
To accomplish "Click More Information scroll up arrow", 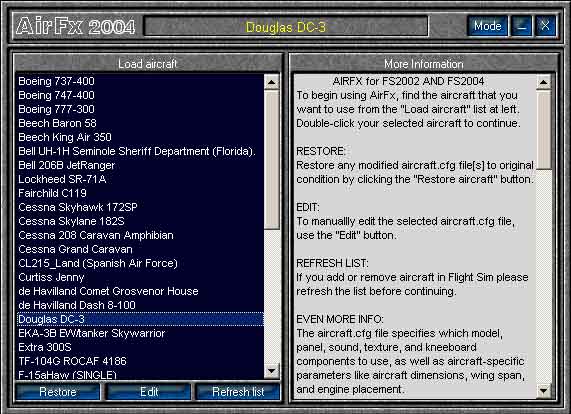I will coord(544,82).
